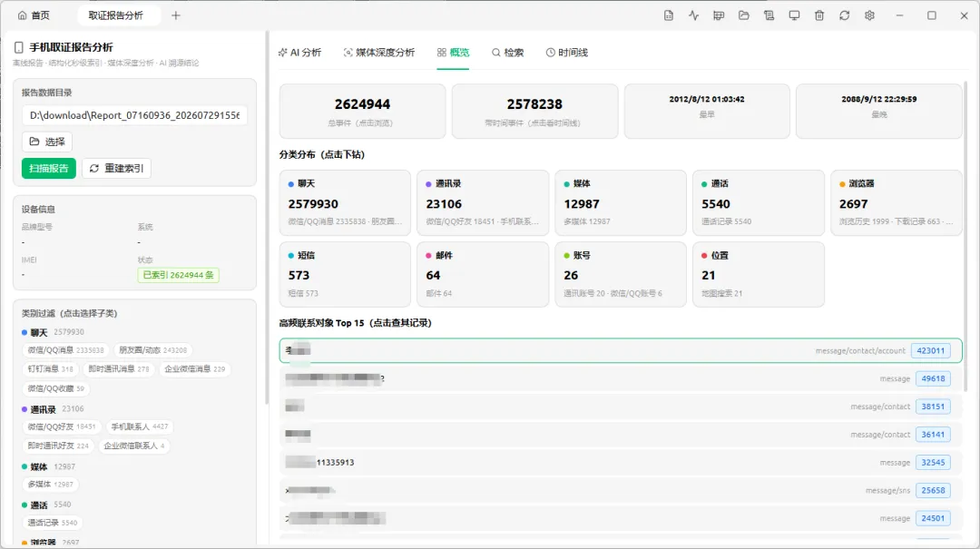
Task: Click the green 扫描报告 button
Action: click(49, 168)
